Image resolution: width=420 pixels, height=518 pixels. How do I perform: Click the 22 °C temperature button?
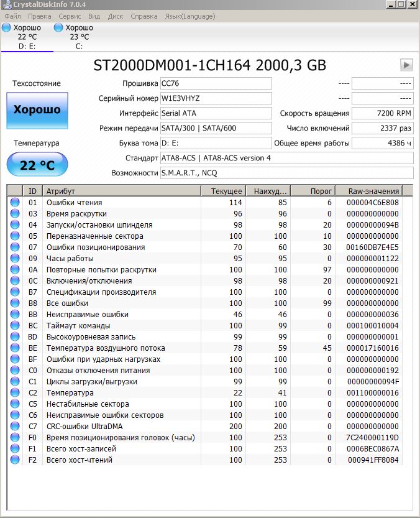(x=37, y=165)
